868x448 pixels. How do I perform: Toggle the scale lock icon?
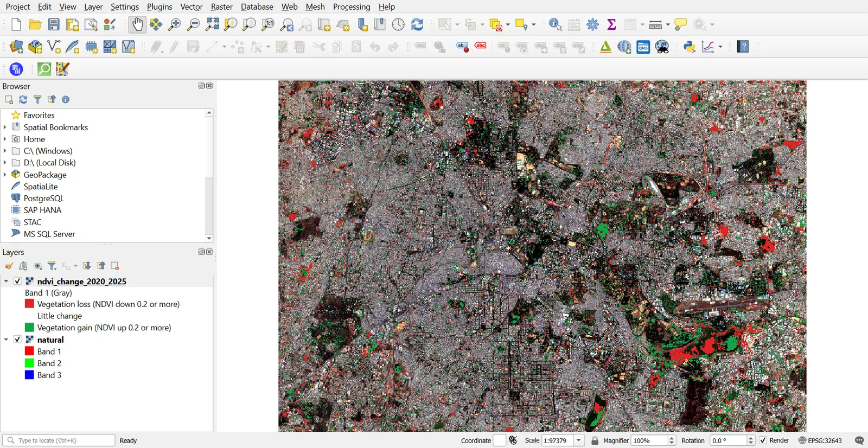pos(595,440)
